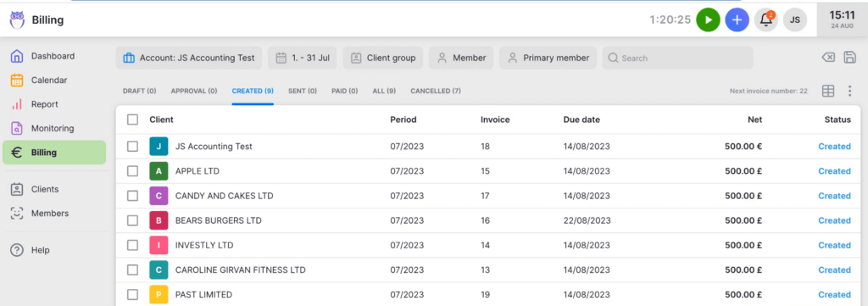868x306 pixels.
Task: Switch to the ALL (9) tab
Action: point(384,92)
